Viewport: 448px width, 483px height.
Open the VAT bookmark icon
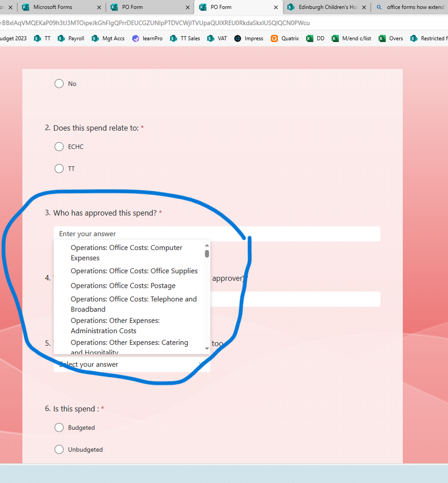[210, 38]
